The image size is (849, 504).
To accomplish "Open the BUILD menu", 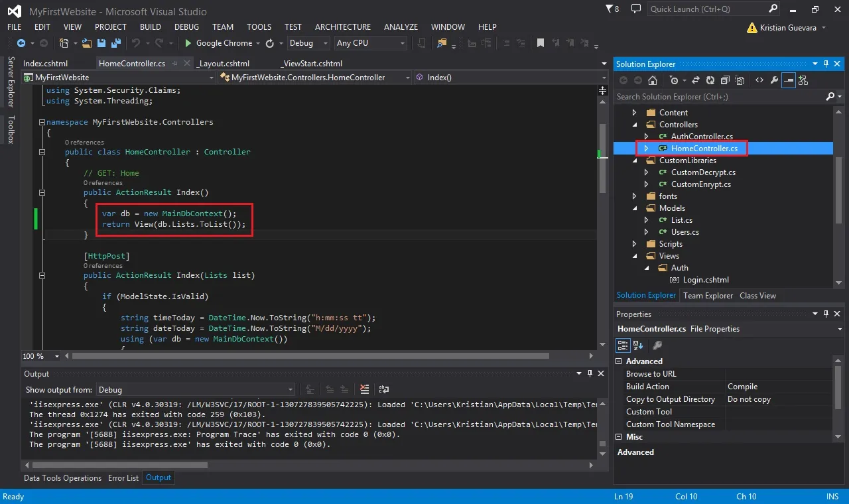I will tap(151, 27).
